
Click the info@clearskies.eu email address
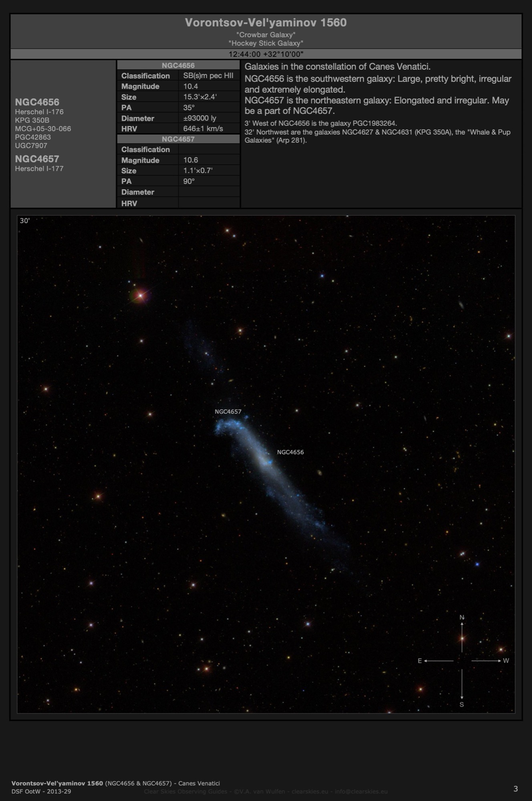coord(361,791)
